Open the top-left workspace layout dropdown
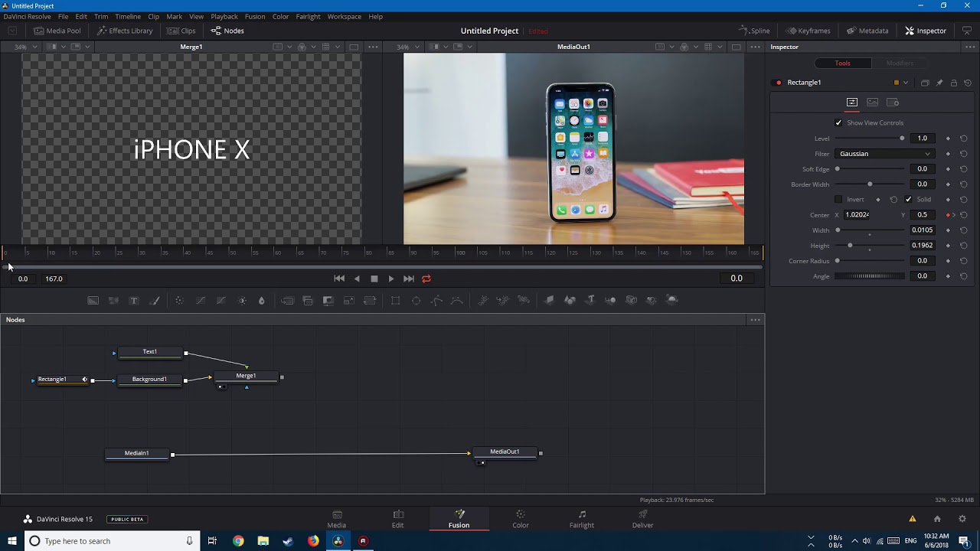Screen dimensions: 980x551 pos(12,31)
